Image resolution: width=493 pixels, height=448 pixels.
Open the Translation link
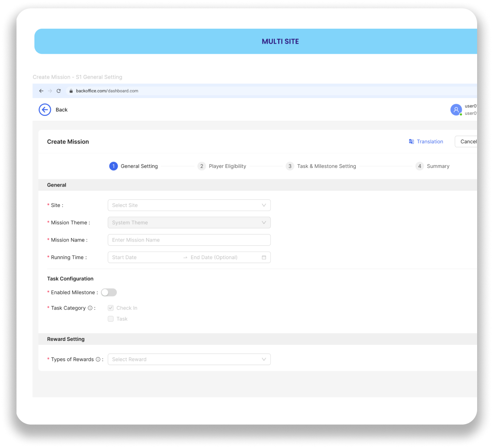tap(426, 142)
